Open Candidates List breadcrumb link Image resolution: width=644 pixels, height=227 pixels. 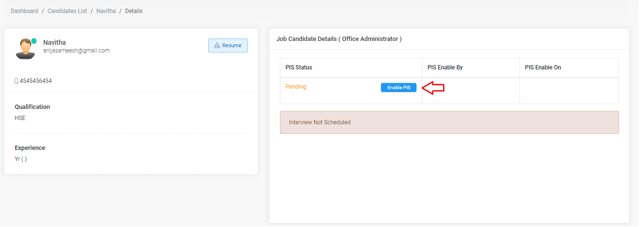[67, 11]
